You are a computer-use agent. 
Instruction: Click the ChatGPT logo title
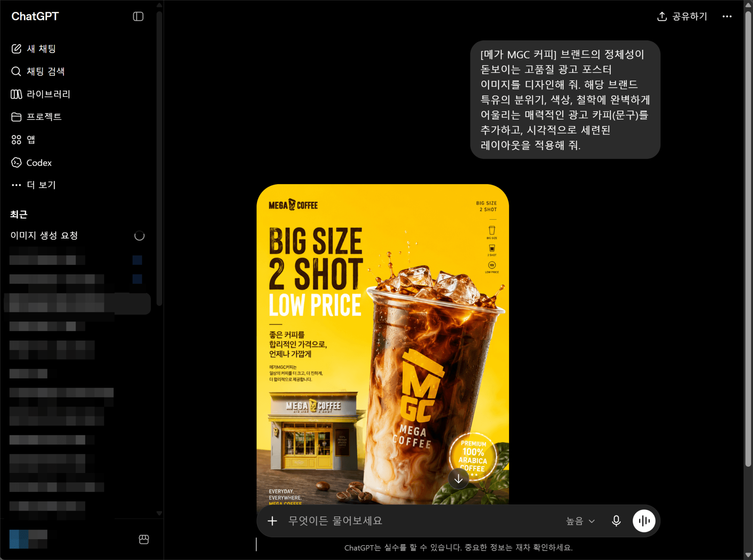pos(35,16)
